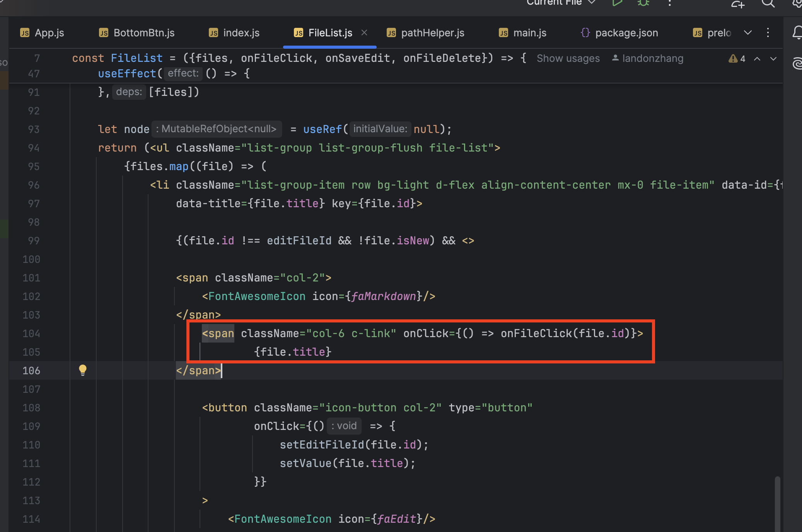Image resolution: width=802 pixels, height=532 pixels.
Task: Click the FileList constant name
Action: [x=137, y=58]
